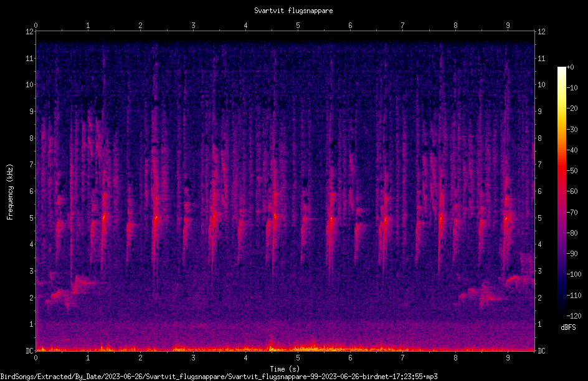Viewport: 588px width, 381px height.
Task: Click the '9' label on top time axis
Action: (x=508, y=26)
